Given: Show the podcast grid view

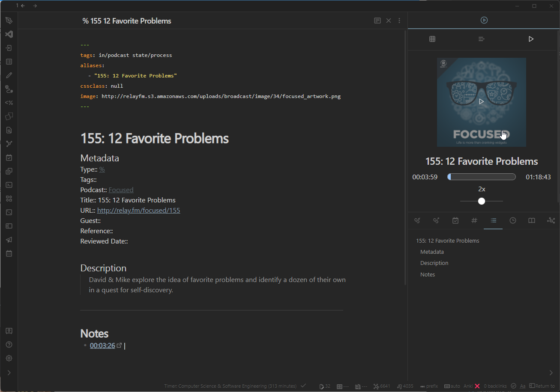Looking at the screenshot, I should pyautogui.click(x=432, y=39).
